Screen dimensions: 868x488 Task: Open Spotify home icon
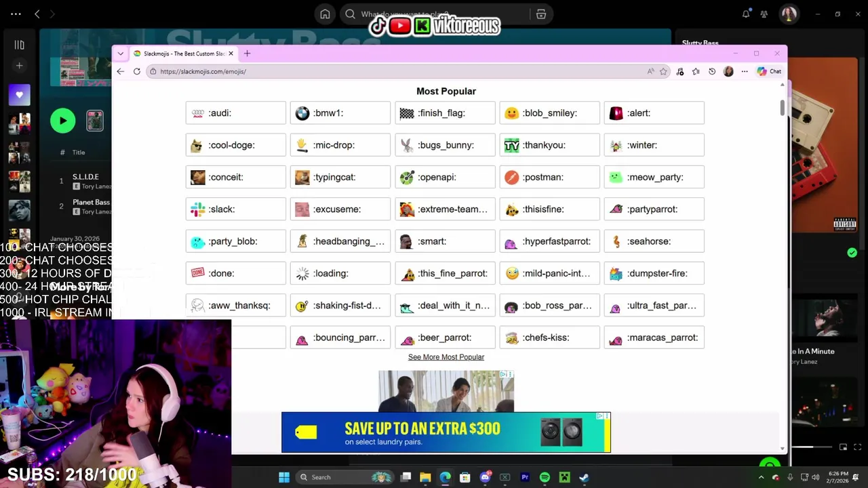pyautogui.click(x=325, y=14)
